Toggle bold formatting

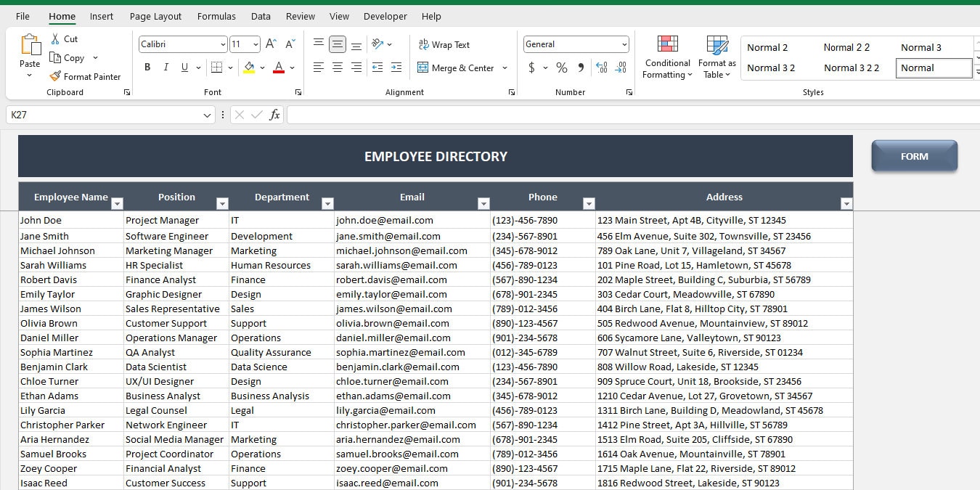pos(147,68)
